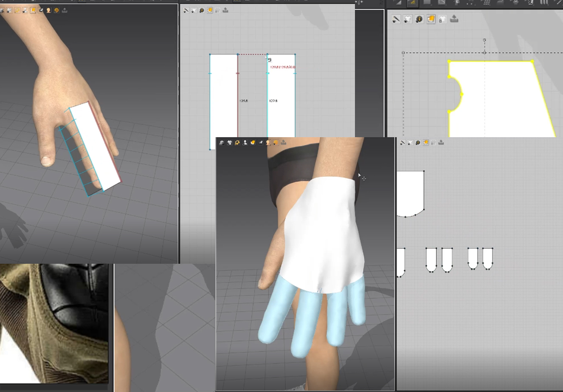Click the locked shirt icon in the two-rectangle 2D window toolbar

pyautogui.click(x=217, y=10)
